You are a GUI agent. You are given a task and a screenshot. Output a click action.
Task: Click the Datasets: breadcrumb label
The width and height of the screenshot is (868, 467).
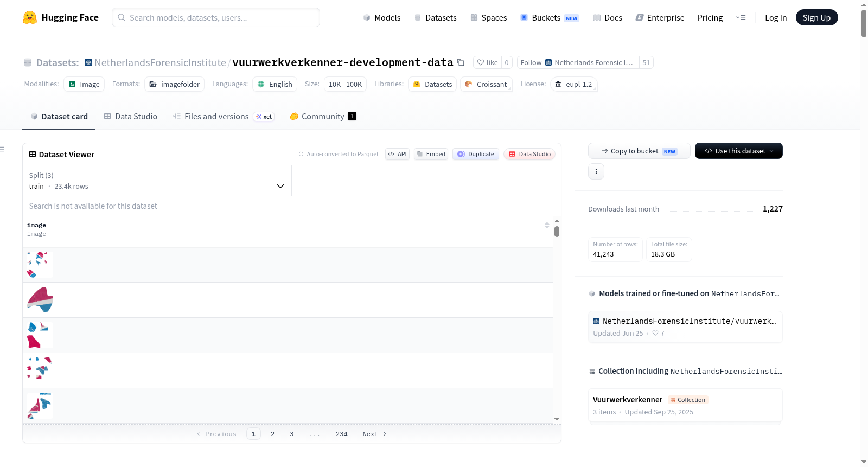pyautogui.click(x=58, y=62)
